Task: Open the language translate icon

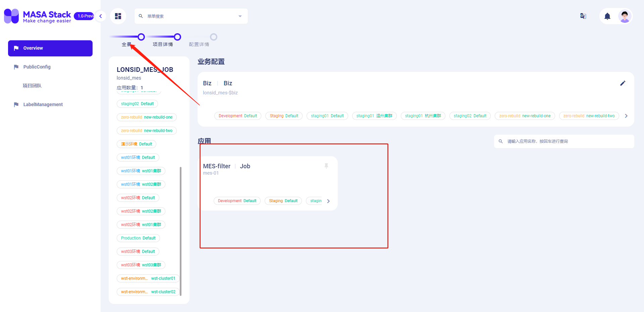Action: (583, 16)
